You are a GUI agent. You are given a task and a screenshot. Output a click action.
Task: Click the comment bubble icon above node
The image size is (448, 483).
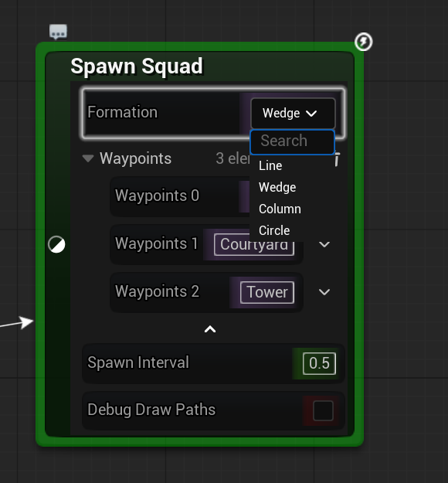point(58,32)
